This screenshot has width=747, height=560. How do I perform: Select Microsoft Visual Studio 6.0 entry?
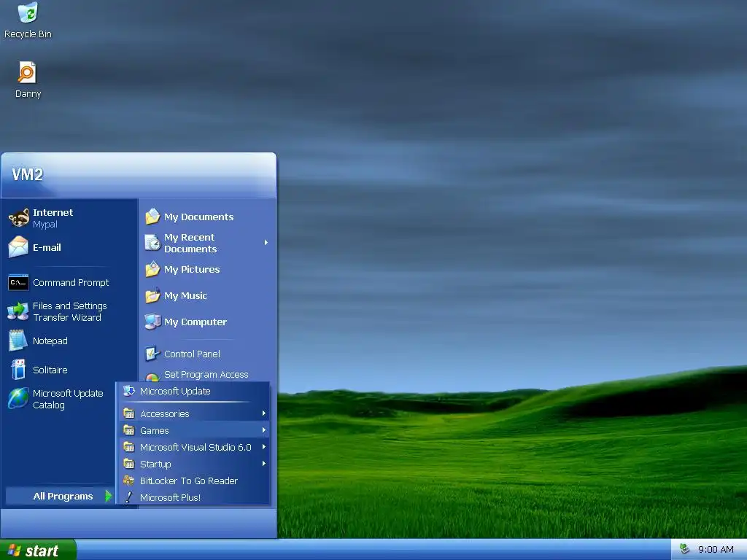[193, 447]
